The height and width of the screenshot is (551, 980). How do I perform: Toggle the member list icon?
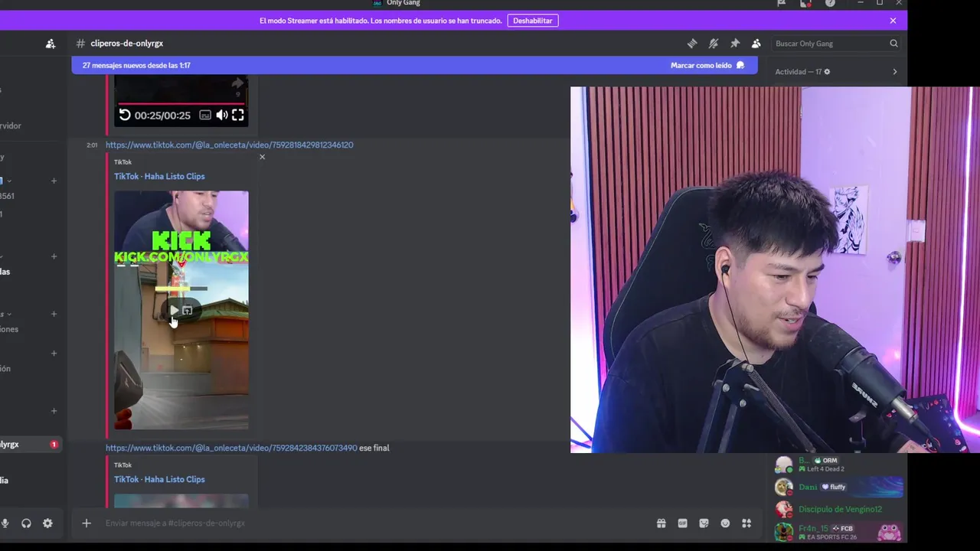(756, 44)
